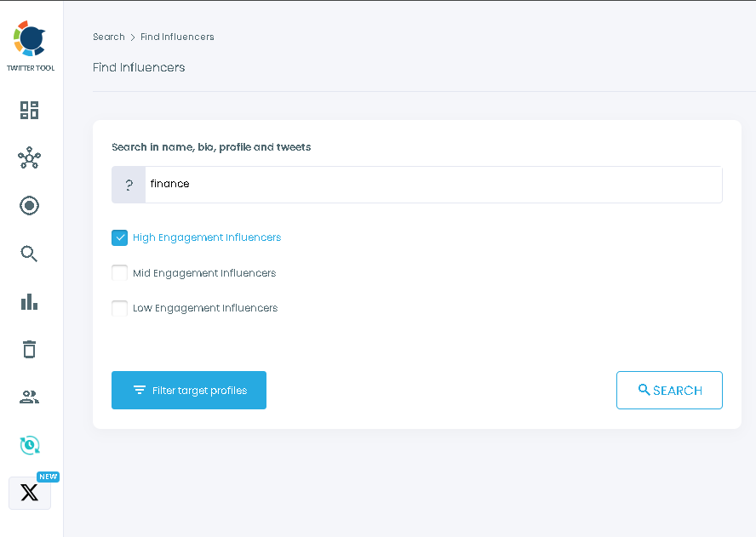This screenshot has height=537, width=756.
Task: Select the network connections sidebar icon
Action: pyautogui.click(x=29, y=157)
